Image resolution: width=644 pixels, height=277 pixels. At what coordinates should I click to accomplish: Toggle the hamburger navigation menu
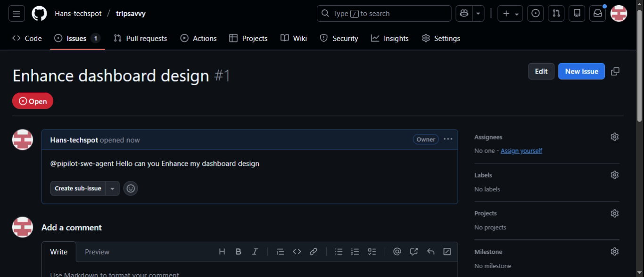(x=16, y=14)
